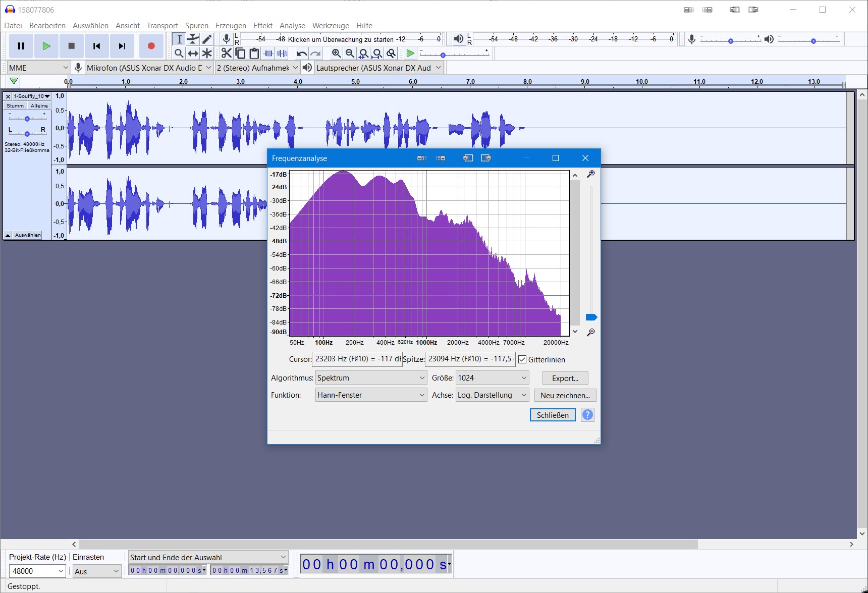Skip to the project start
The width and height of the screenshot is (868, 593).
click(97, 46)
